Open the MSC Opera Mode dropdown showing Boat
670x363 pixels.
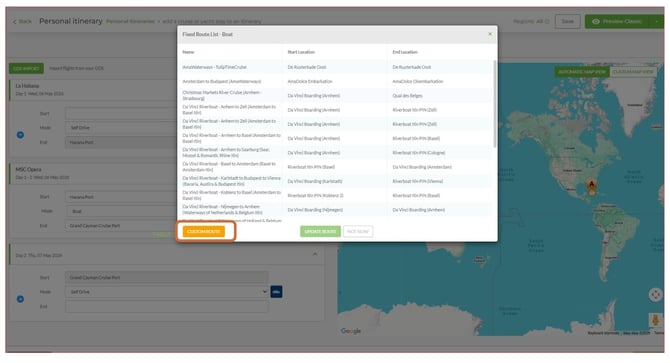(121, 211)
